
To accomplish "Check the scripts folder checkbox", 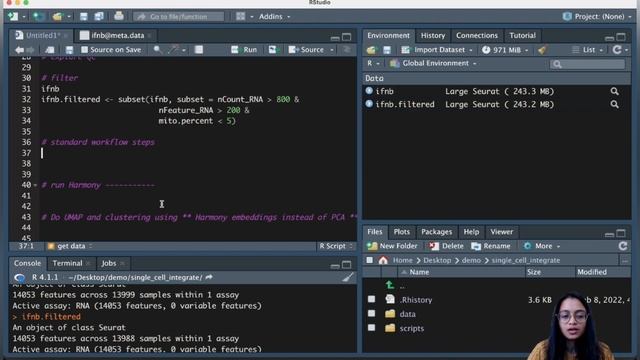I will 371,328.
